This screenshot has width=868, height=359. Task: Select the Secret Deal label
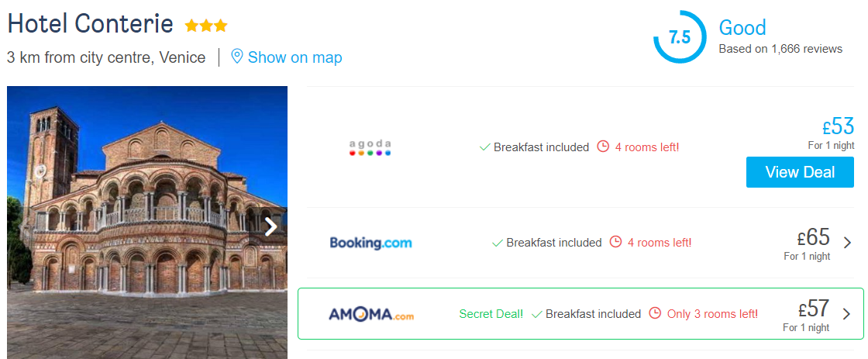pos(491,313)
